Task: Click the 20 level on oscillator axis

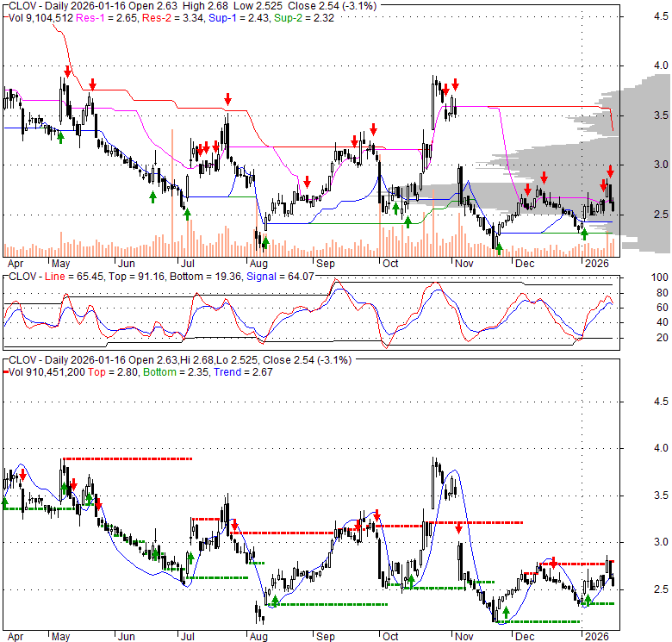Action: (x=663, y=338)
